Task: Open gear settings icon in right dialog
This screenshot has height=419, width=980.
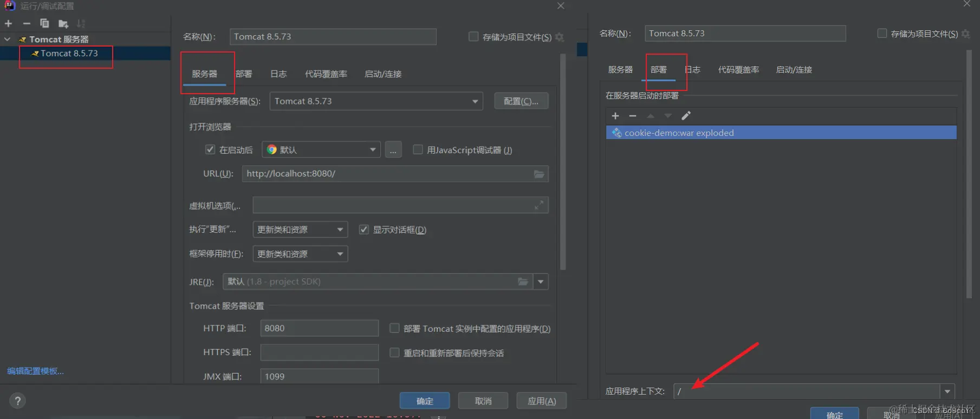Action: [965, 34]
